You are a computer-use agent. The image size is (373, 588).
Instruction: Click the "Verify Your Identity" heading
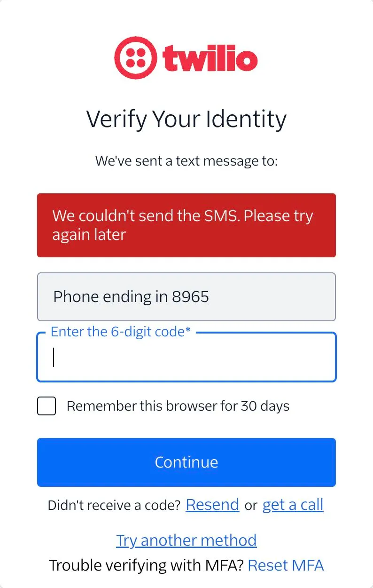click(x=186, y=119)
